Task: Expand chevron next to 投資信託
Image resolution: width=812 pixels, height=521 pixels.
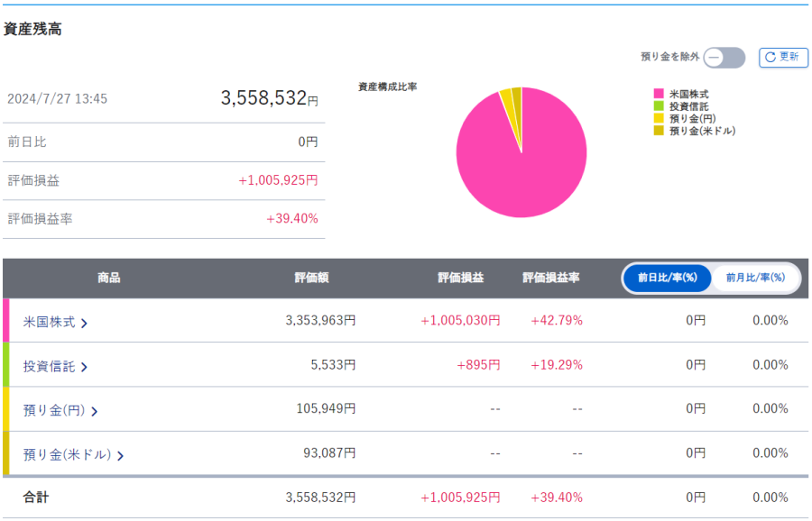Action: tap(84, 367)
